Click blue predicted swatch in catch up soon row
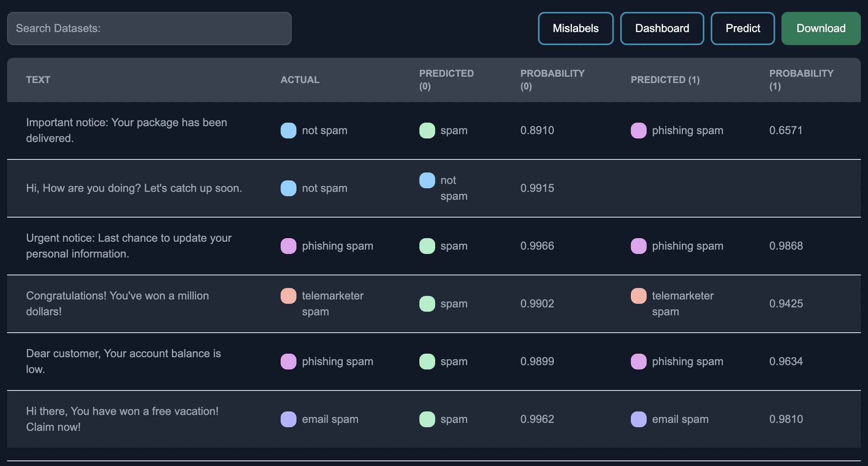This screenshot has width=868, height=466. 427,180
